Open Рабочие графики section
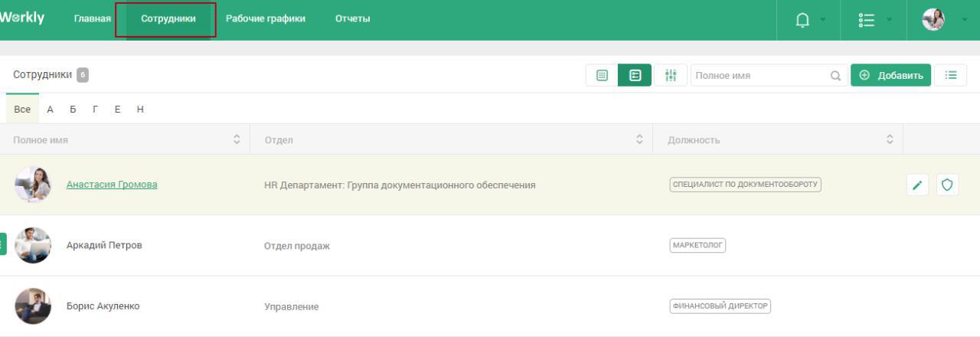Viewport: 980px width, 337px height. point(266,19)
